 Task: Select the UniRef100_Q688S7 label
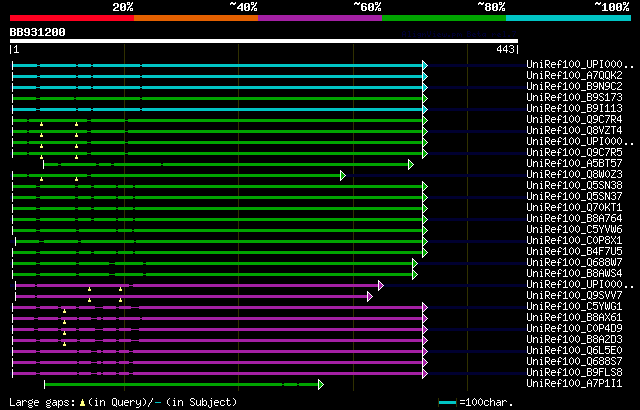(574, 362)
